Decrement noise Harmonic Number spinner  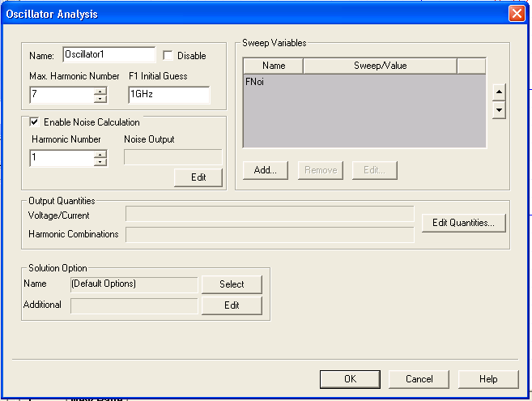tap(100, 162)
